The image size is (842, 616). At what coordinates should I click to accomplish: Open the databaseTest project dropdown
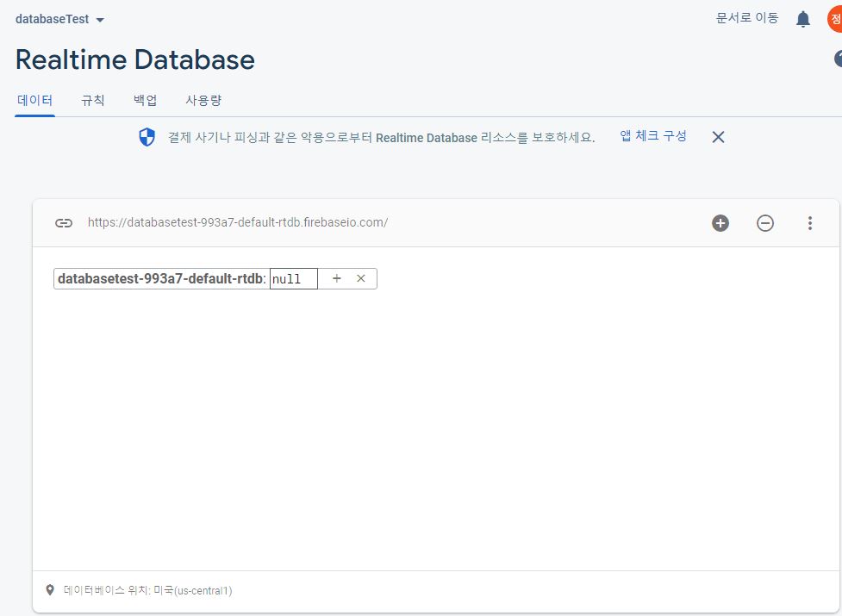tap(59, 19)
